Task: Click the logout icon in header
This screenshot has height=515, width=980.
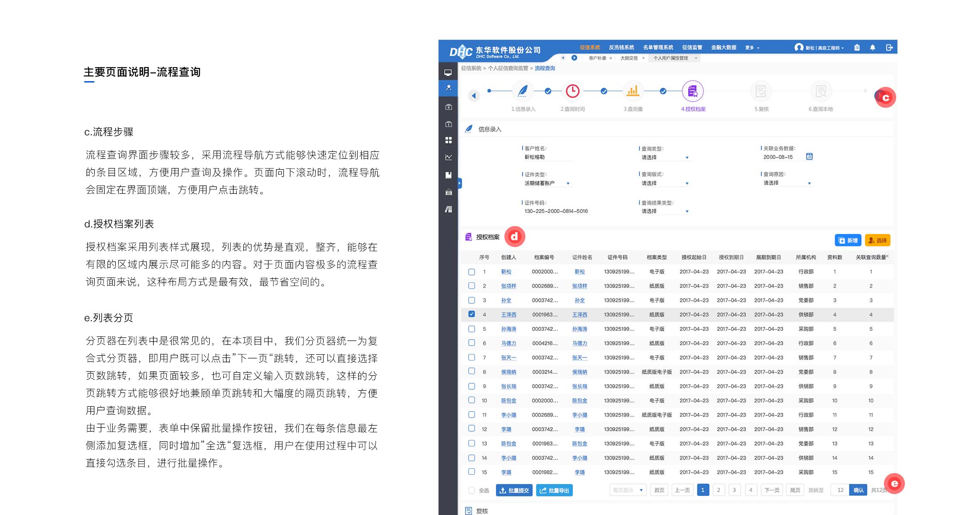Action: pyautogui.click(x=889, y=48)
